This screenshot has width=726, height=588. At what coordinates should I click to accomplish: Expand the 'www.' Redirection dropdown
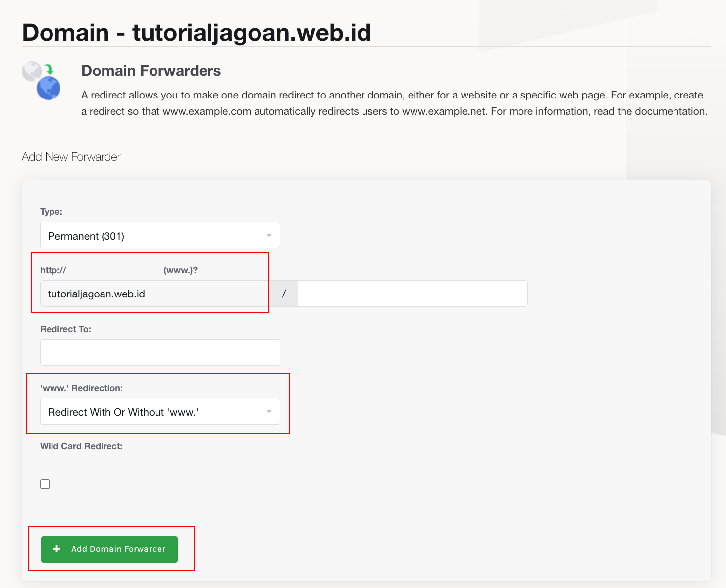[x=160, y=411]
